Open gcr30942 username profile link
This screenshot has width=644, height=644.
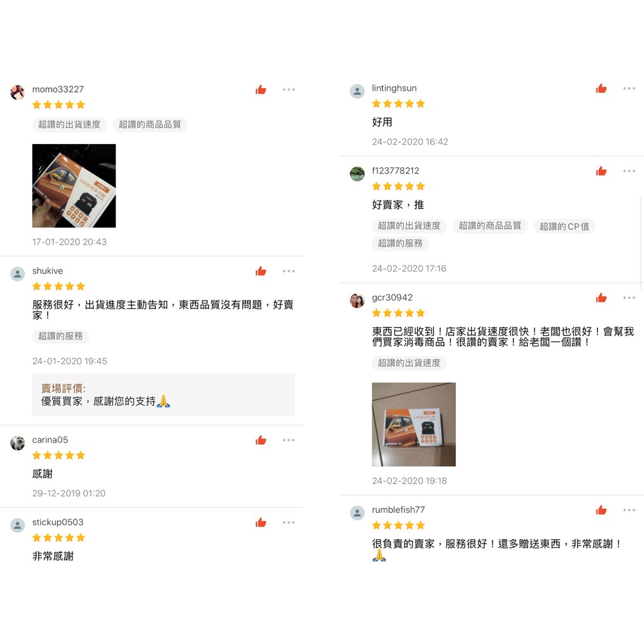[x=392, y=297]
